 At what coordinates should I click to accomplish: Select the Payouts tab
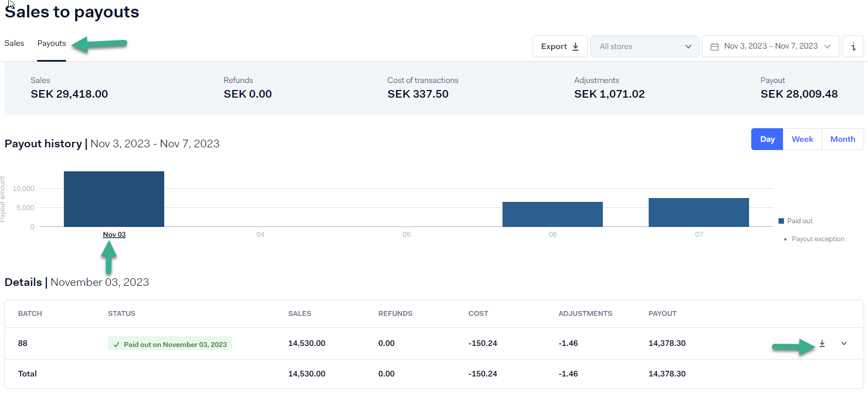(52, 44)
